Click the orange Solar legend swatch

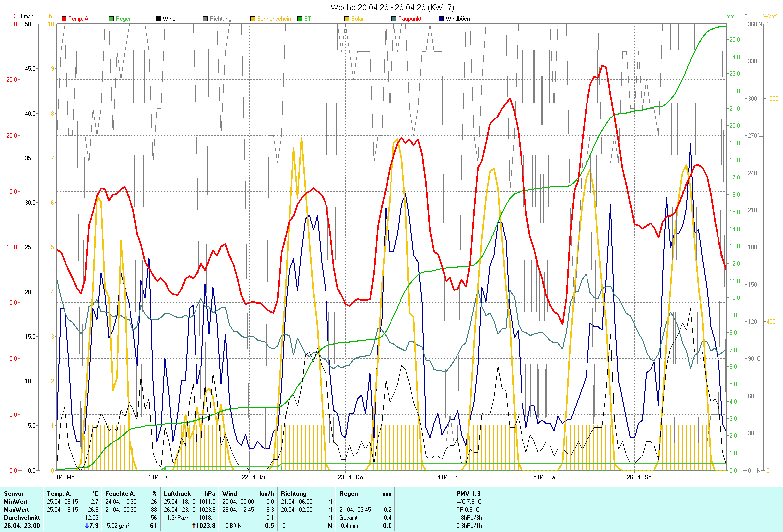(347, 19)
